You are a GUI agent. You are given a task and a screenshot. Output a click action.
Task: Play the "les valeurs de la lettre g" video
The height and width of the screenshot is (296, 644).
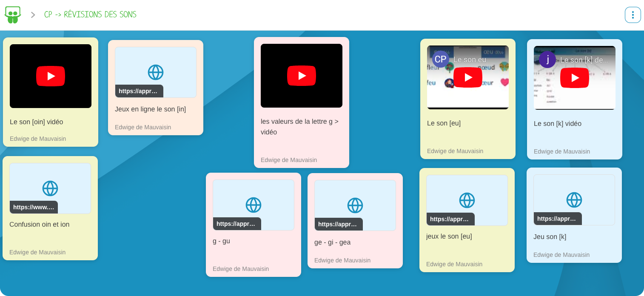(x=302, y=75)
